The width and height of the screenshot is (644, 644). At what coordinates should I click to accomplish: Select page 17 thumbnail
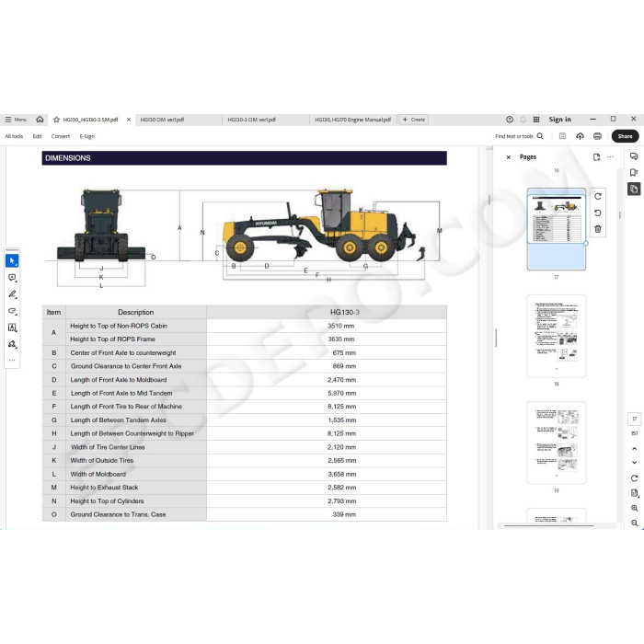(556, 229)
